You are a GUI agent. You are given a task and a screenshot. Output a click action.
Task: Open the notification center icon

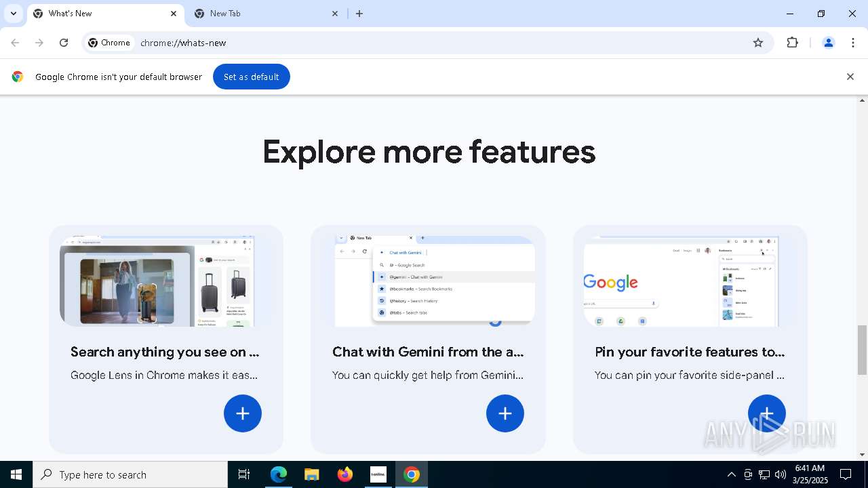point(846,474)
